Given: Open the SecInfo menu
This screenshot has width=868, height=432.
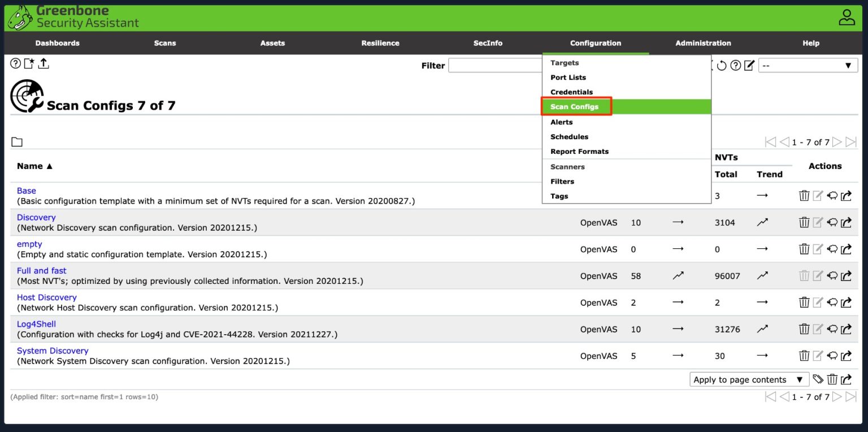Looking at the screenshot, I should [488, 43].
